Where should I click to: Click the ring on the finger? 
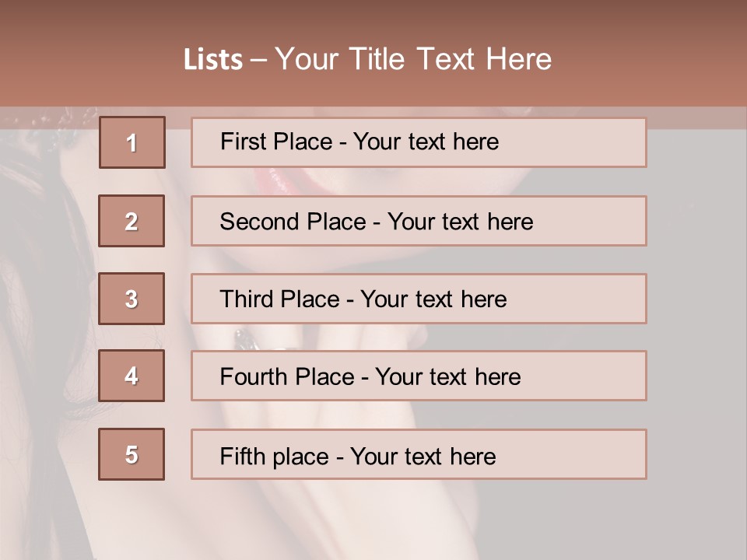[x=244, y=338]
